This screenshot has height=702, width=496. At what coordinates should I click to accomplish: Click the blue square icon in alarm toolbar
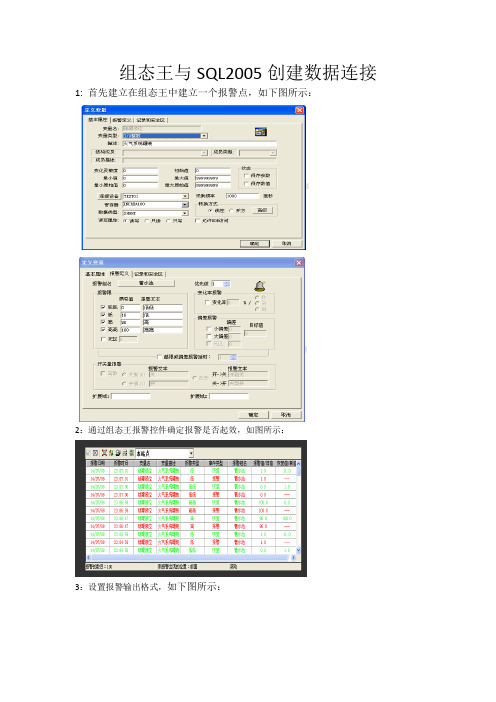tap(95, 453)
